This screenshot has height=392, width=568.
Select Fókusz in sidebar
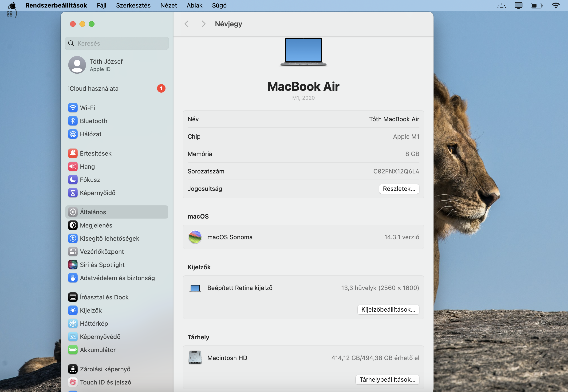click(x=117, y=180)
